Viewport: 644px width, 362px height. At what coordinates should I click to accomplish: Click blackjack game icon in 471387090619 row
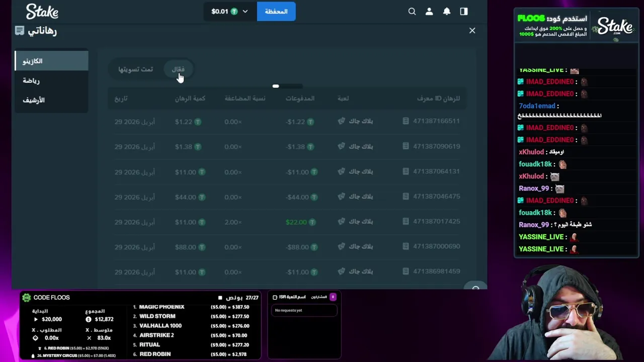pos(341,146)
